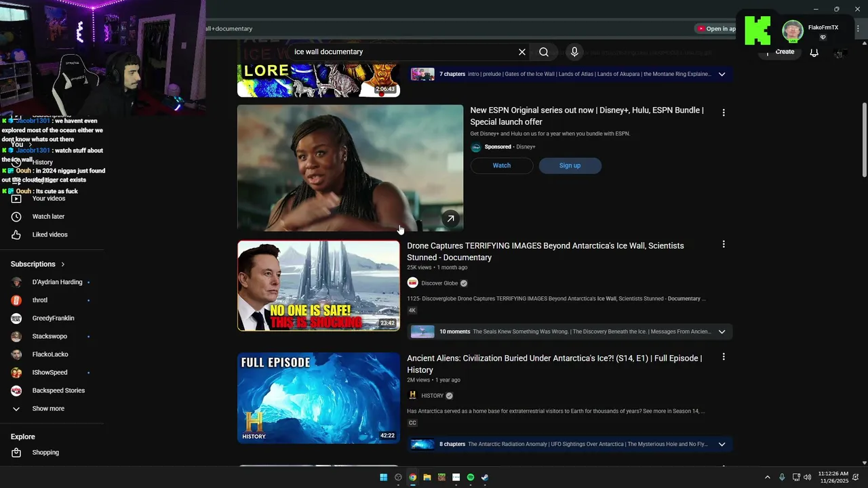
Task: Open options menu for Ancient Aliens video
Action: [x=724, y=357]
